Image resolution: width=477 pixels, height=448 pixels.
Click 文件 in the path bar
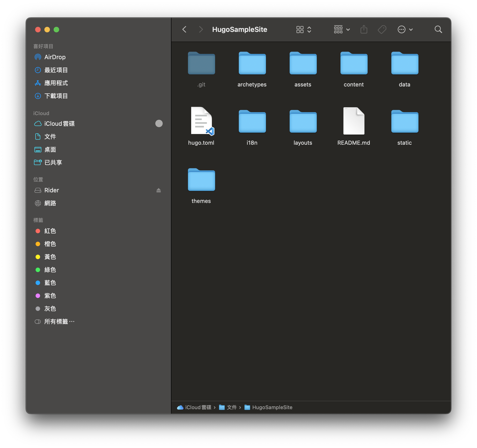[228, 408]
